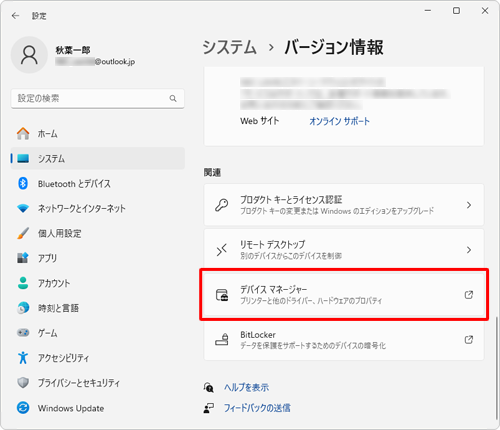
Task: Click the back arrow in title bar
Action: click(15, 16)
